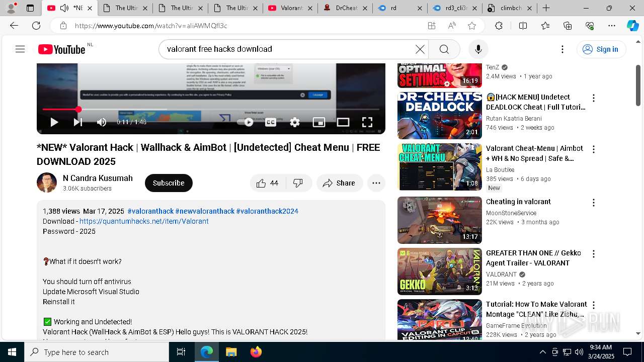Image resolution: width=644 pixels, height=362 pixels.
Task: Open tab actions menu icon
Action: click(30, 8)
